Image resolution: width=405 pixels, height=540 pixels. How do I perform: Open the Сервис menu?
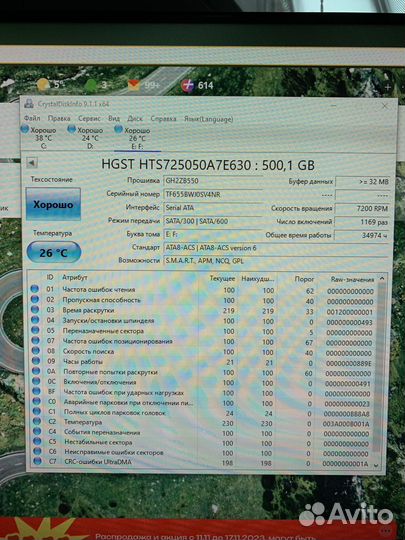tap(89, 118)
